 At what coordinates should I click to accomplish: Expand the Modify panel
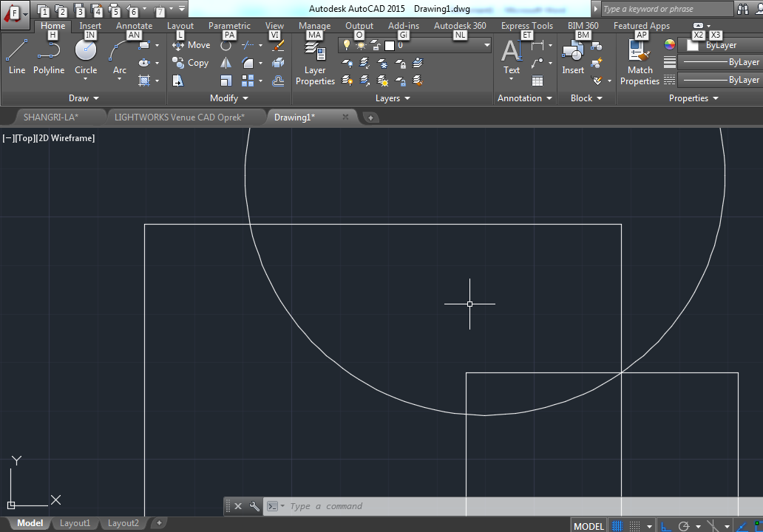click(x=229, y=98)
